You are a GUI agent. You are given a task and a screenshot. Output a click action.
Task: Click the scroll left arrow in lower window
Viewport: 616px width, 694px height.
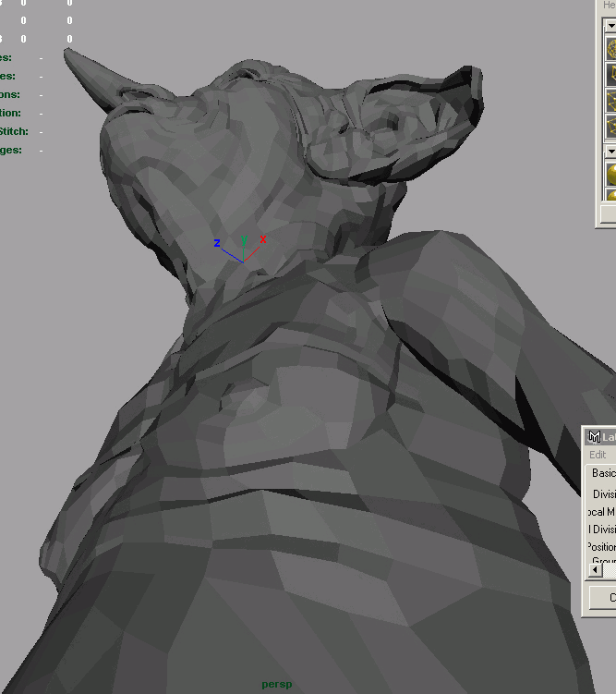tap(595, 570)
